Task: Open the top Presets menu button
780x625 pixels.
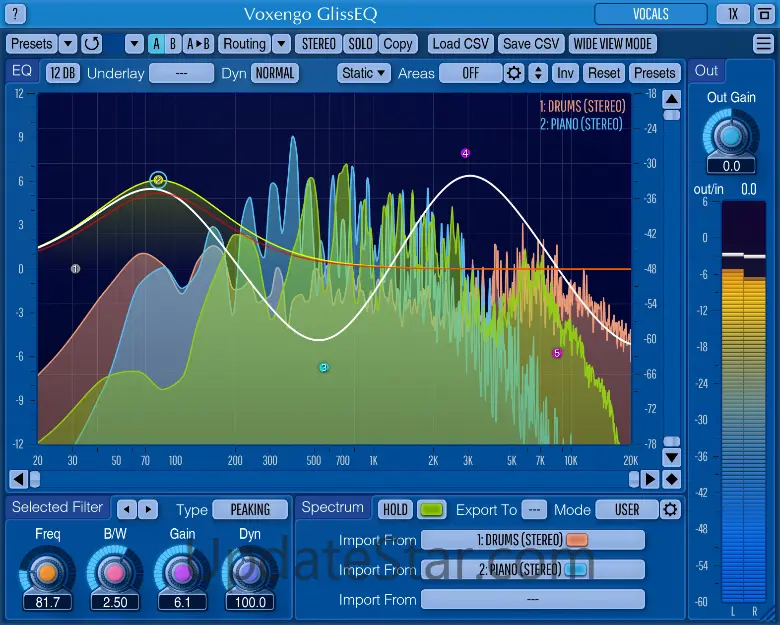Action: pos(31,44)
